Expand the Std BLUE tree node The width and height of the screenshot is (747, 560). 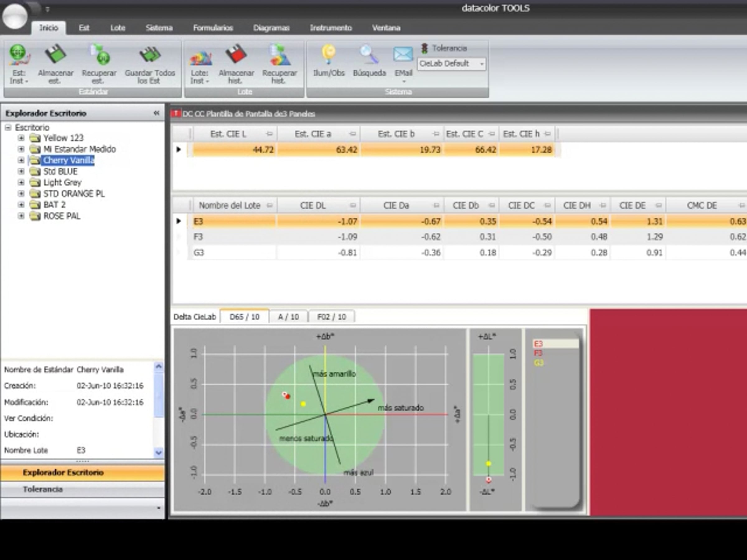pyautogui.click(x=21, y=171)
